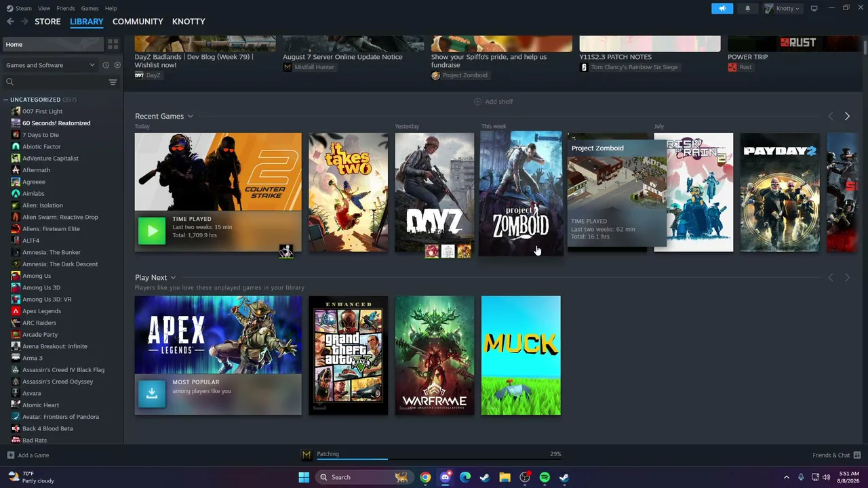Click the Add shelf button

tap(493, 102)
